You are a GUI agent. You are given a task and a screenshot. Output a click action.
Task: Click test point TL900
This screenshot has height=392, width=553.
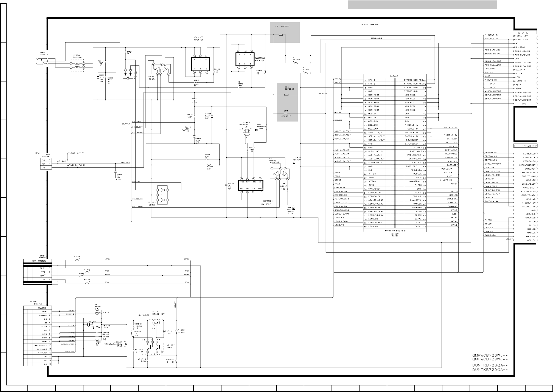click(71, 153)
